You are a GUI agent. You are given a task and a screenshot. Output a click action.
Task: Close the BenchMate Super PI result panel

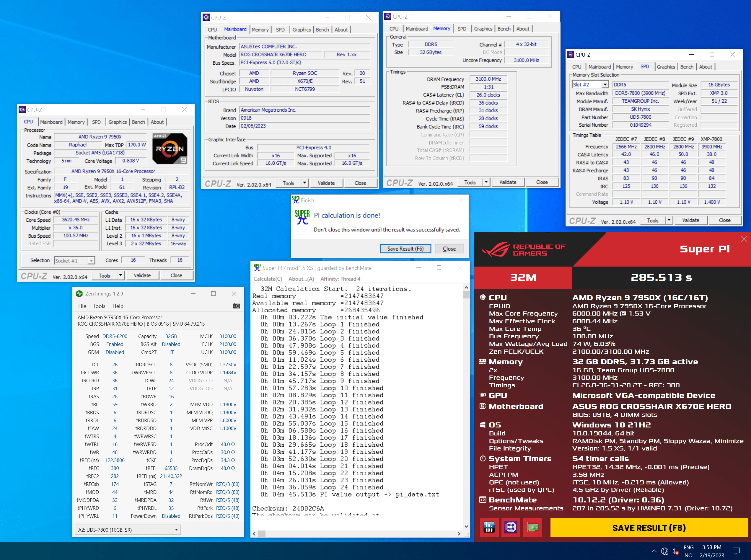744,239
